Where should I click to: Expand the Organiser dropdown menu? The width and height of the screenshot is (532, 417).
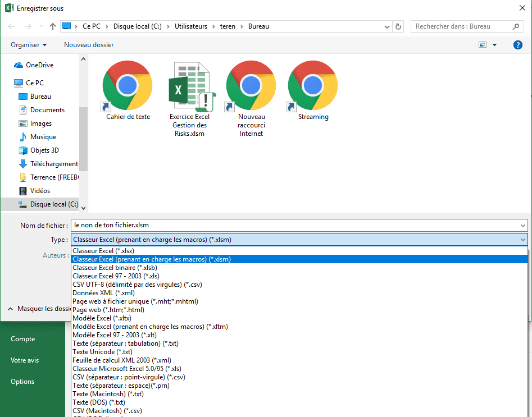[29, 45]
